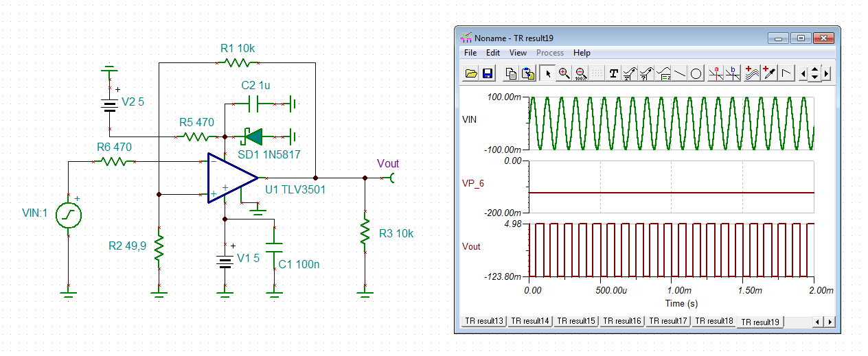Select the Text annotation tool
The width and height of the screenshot is (868, 356).
click(614, 73)
